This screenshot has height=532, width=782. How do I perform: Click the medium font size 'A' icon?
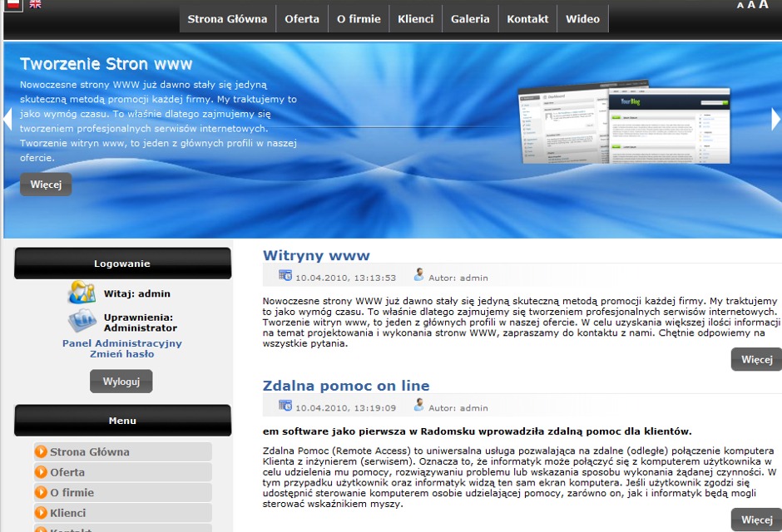(x=751, y=5)
